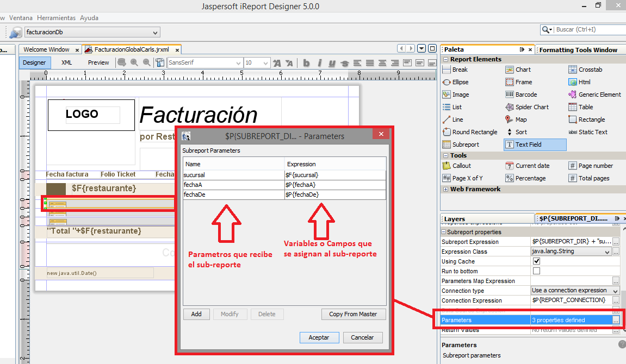This screenshot has height=364, width=626.
Task: Select the Subreport element in the Palette
Action: tap(465, 144)
